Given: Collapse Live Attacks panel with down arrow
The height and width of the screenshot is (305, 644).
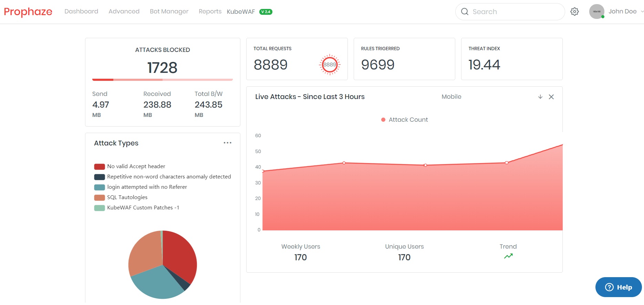Looking at the screenshot, I should click(x=540, y=97).
